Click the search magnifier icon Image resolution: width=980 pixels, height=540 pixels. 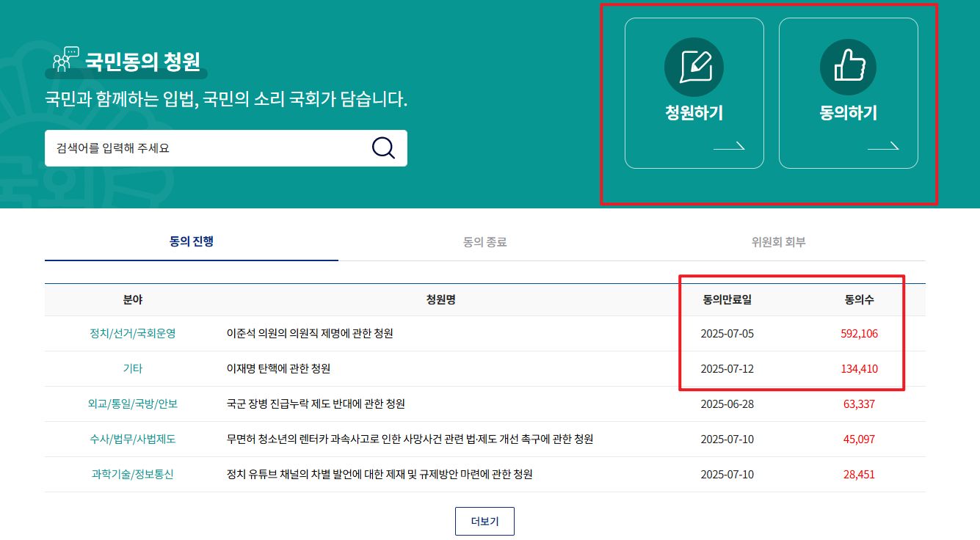tap(382, 148)
